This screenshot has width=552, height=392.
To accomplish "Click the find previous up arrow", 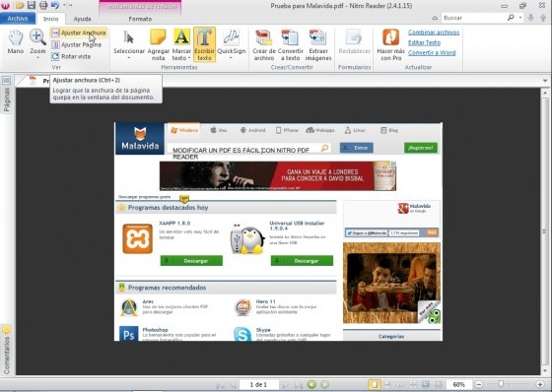I will [x=543, y=18].
